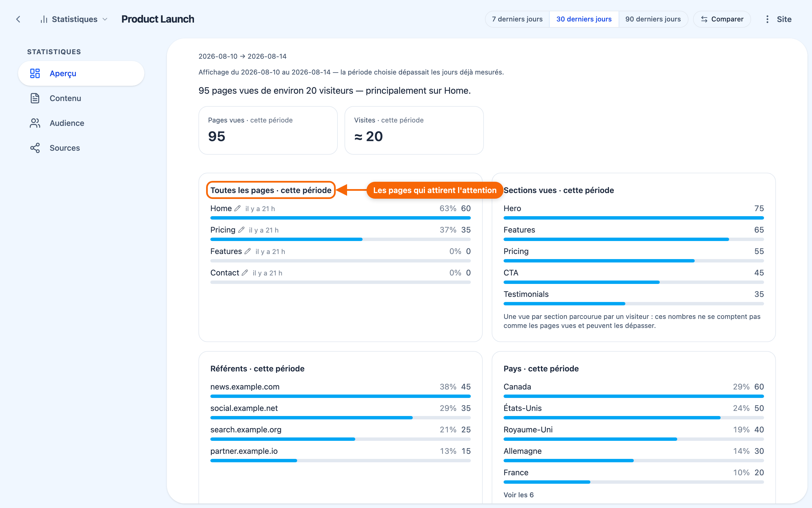
Task: Click the Contenu document icon
Action: click(35, 98)
